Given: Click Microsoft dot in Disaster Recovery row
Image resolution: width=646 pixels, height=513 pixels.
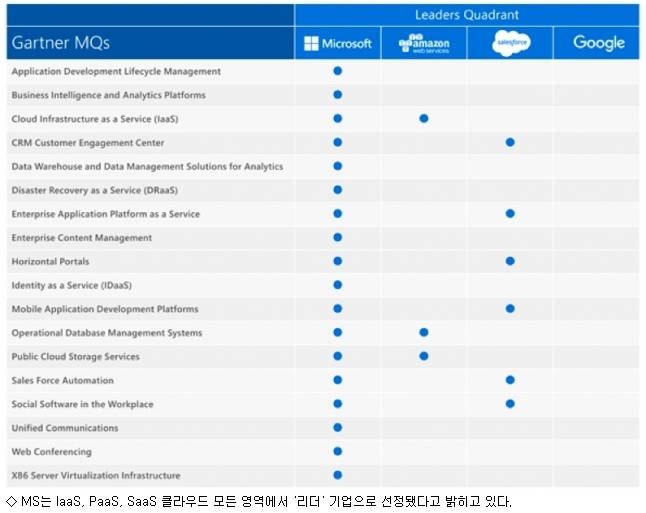Looking at the screenshot, I should click(338, 190).
